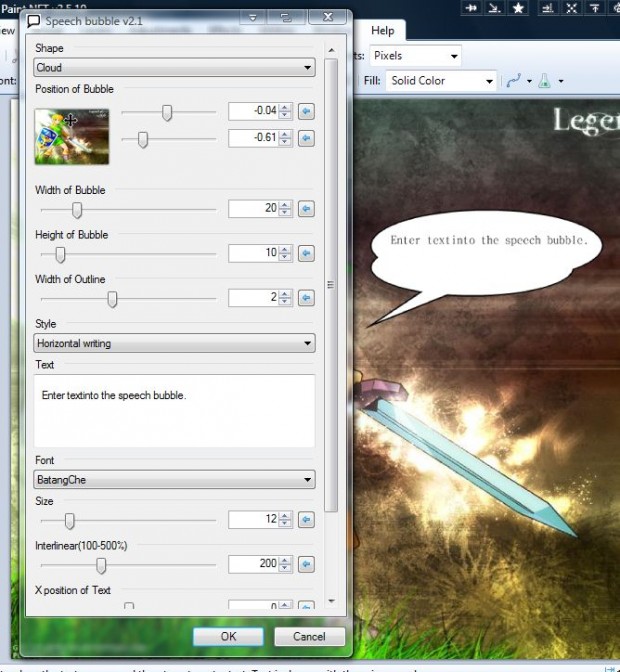
Task: Click the swap-arrows button in dialog title bar
Action: point(286,18)
